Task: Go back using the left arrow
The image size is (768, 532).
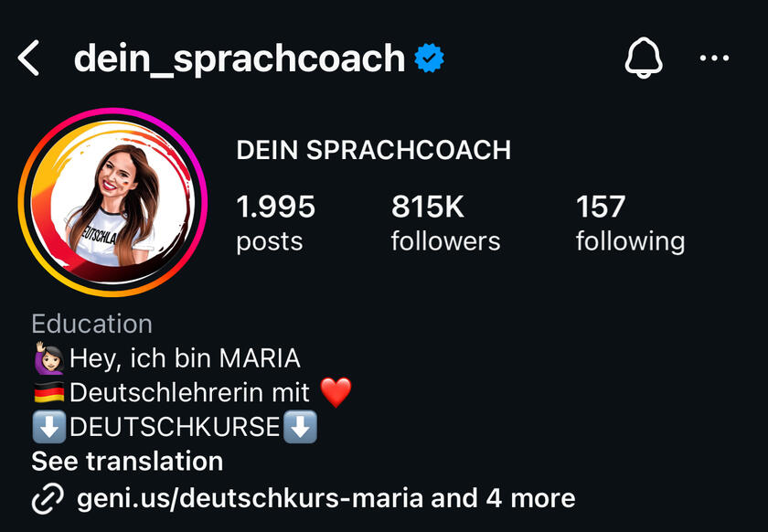Action: tap(28, 58)
